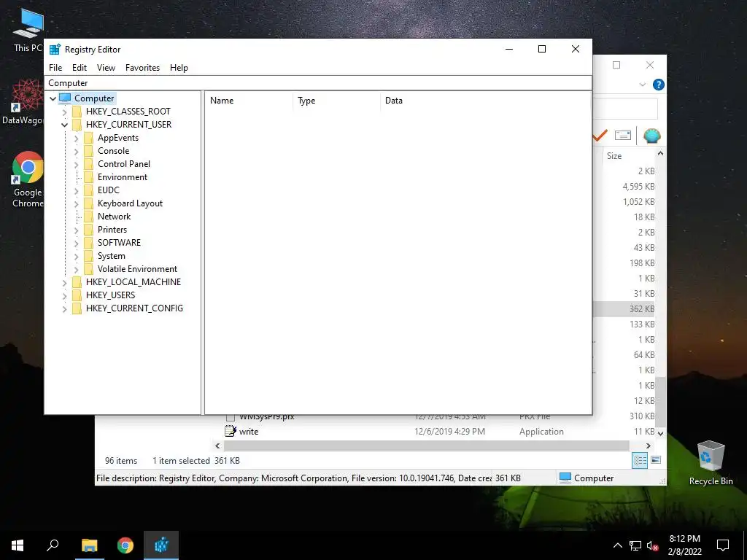Click the Type column header
Viewport: 747px width, 560px height.
point(337,101)
